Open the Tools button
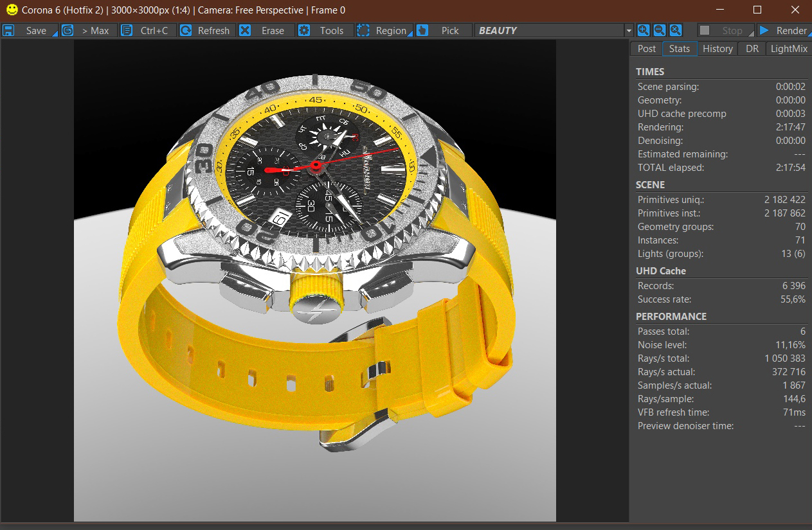 pyautogui.click(x=324, y=30)
